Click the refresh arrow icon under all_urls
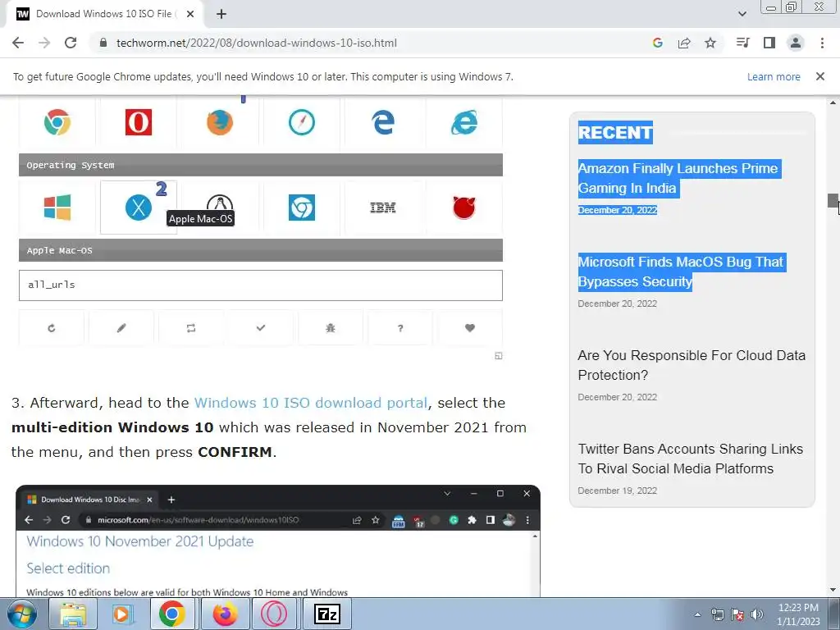Viewport: 840px width, 630px height. click(52, 328)
